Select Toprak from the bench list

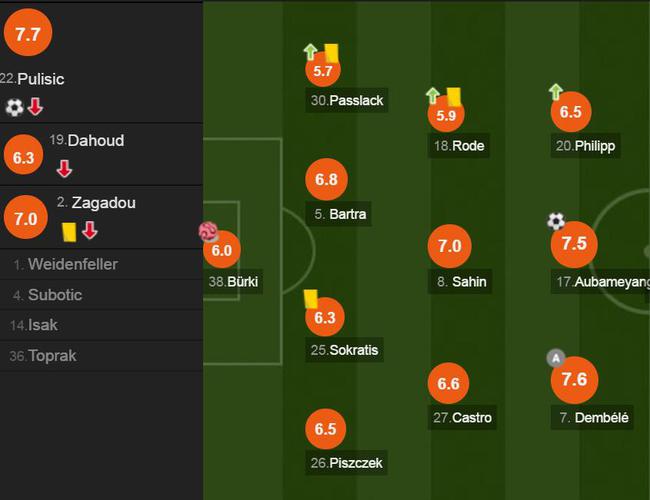point(101,356)
